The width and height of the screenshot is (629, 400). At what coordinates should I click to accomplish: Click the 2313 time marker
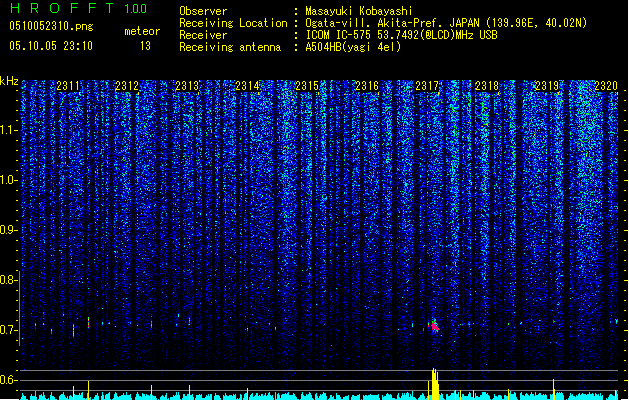pos(187,86)
